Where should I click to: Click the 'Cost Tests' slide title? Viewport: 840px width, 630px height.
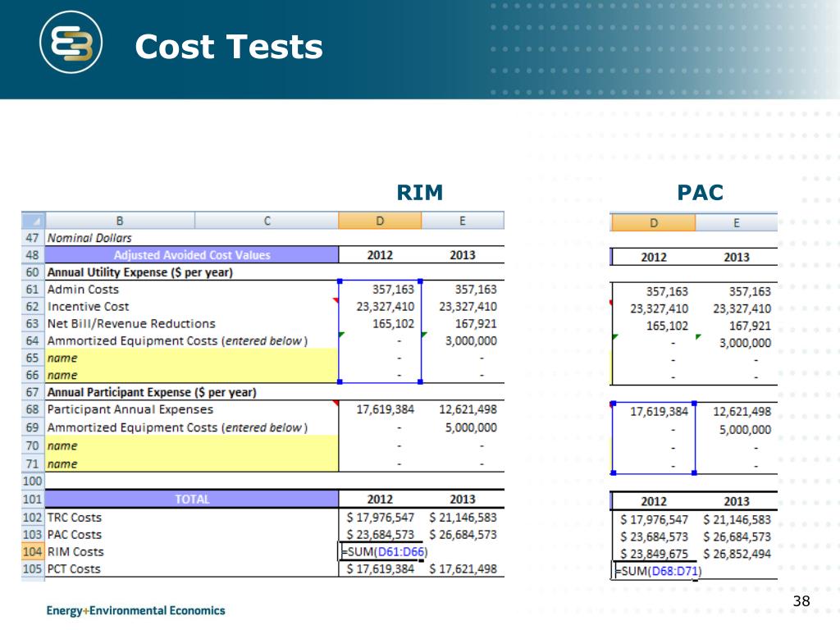tap(229, 47)
